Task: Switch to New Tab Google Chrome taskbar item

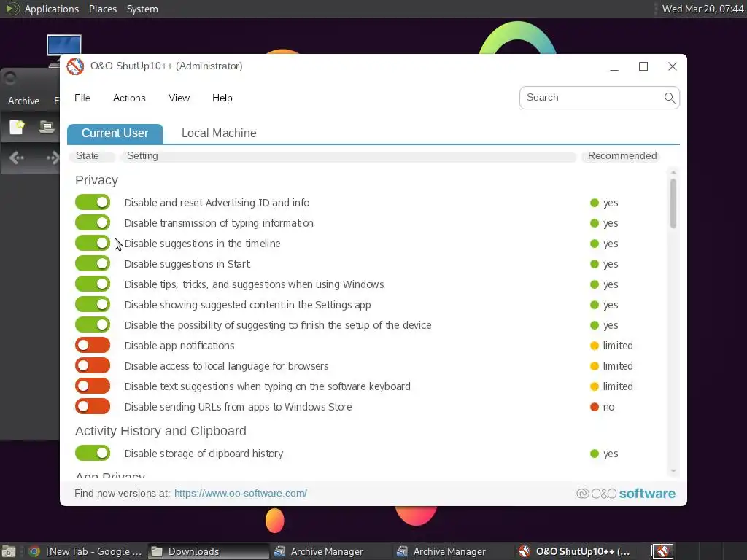Action: [85, 551]
